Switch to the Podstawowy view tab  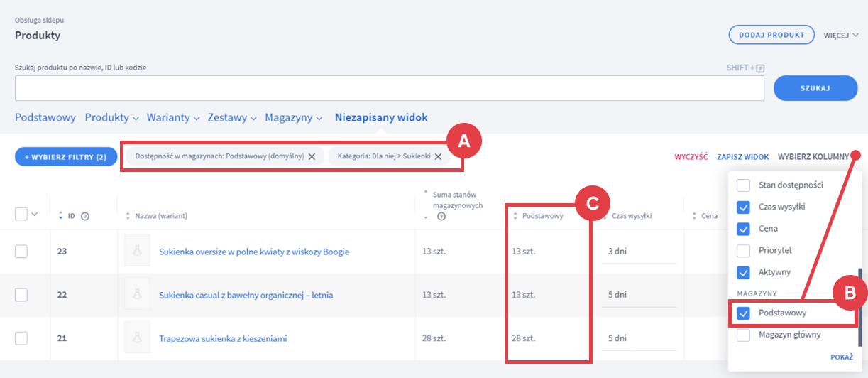click(45, 118)
